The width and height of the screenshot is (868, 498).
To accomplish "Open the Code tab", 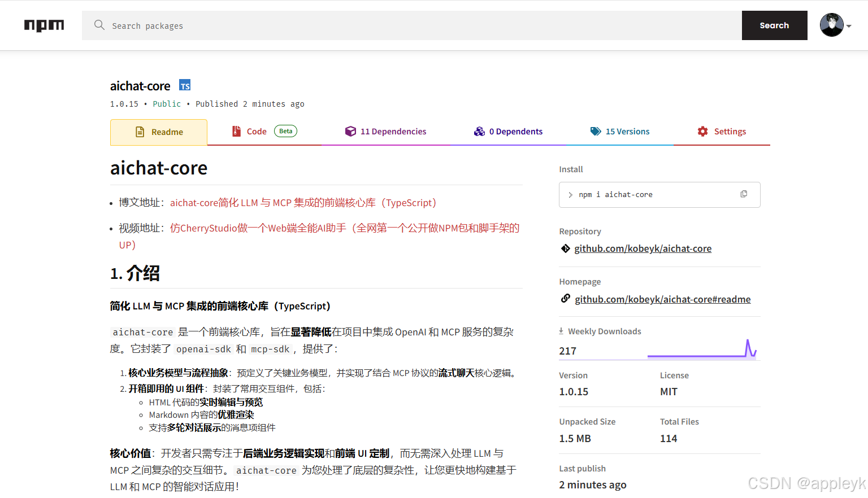I will coord(264,132).
